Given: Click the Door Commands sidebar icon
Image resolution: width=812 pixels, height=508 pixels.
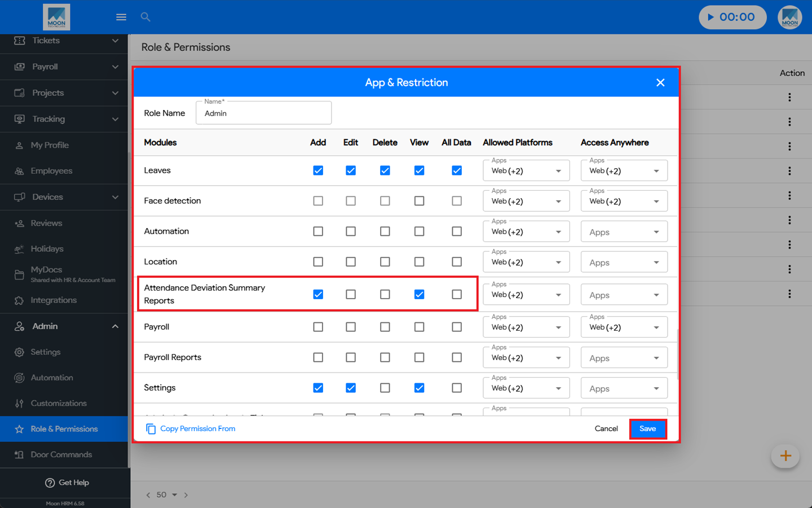Looking at the screenshot, I should (x=19, y=455).
